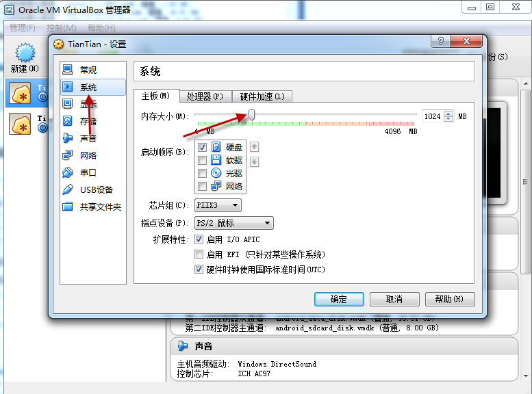This screenshot has height=394, width=532.
Task: Click the 声音 section header in main window
Action: (x=344, y=346)
